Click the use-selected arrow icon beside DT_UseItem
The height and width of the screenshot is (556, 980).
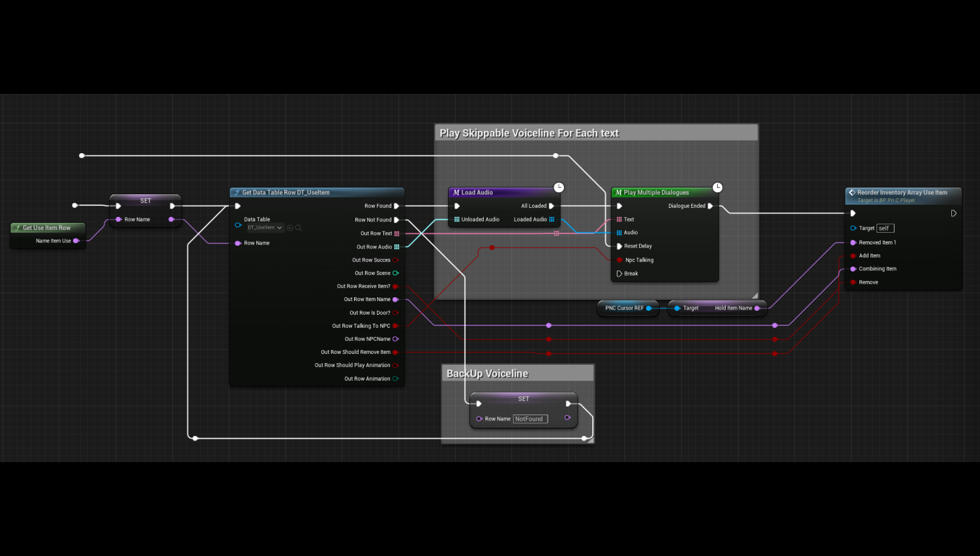coord(290,228)
